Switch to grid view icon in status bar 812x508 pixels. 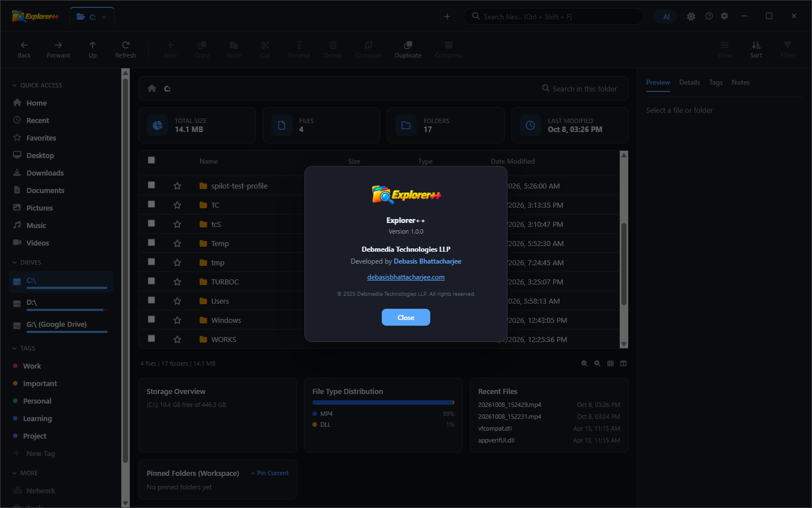click(x=610, y=364)
